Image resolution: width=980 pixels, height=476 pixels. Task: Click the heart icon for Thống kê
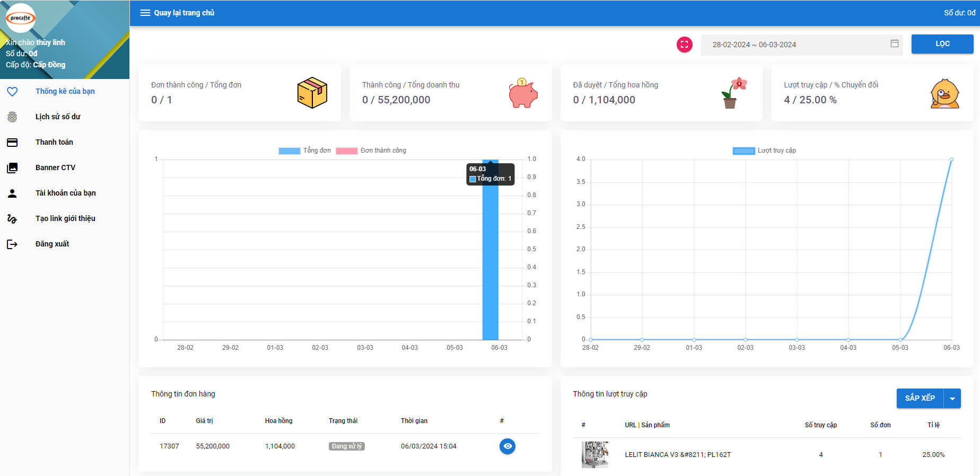click(12, 91)
